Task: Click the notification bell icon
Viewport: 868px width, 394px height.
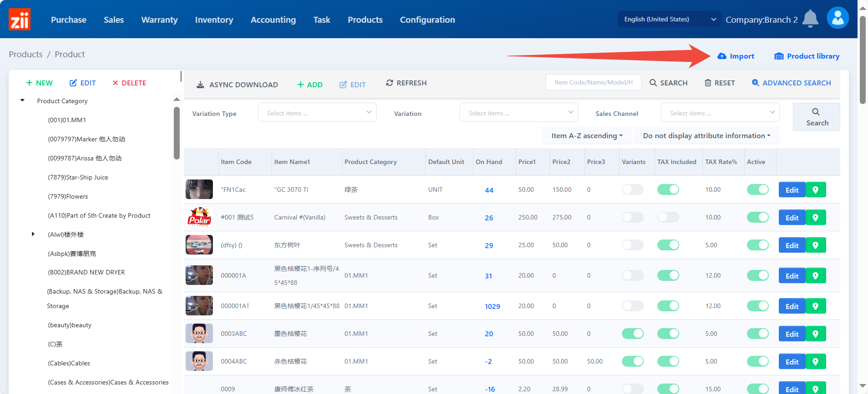Action: click(810, 19)
